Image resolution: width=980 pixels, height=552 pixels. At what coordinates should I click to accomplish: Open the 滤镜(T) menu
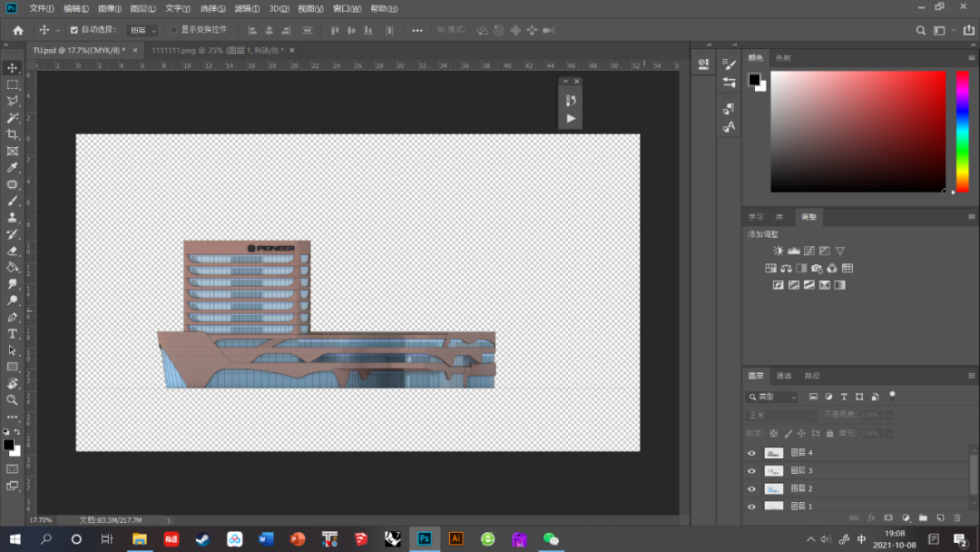tap(247, 8)
